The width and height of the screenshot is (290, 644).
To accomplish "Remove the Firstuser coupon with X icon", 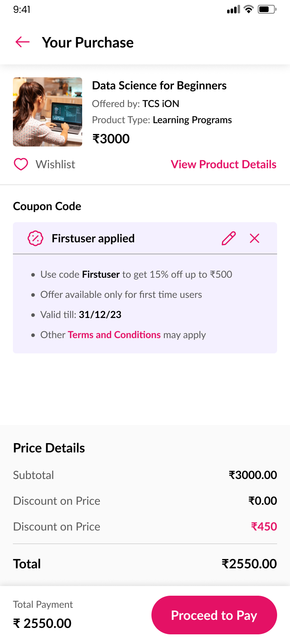I will tap(255, 238).
